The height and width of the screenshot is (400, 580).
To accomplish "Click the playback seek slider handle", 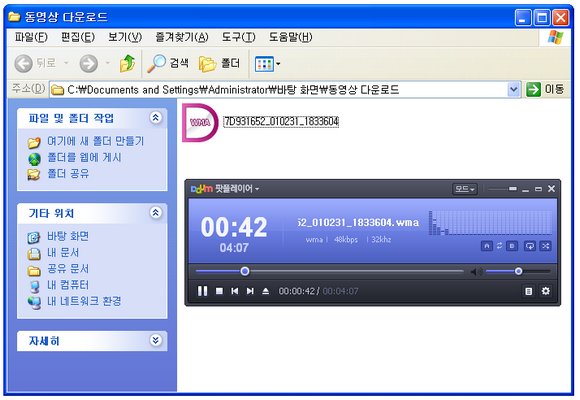I will point(245,271).
